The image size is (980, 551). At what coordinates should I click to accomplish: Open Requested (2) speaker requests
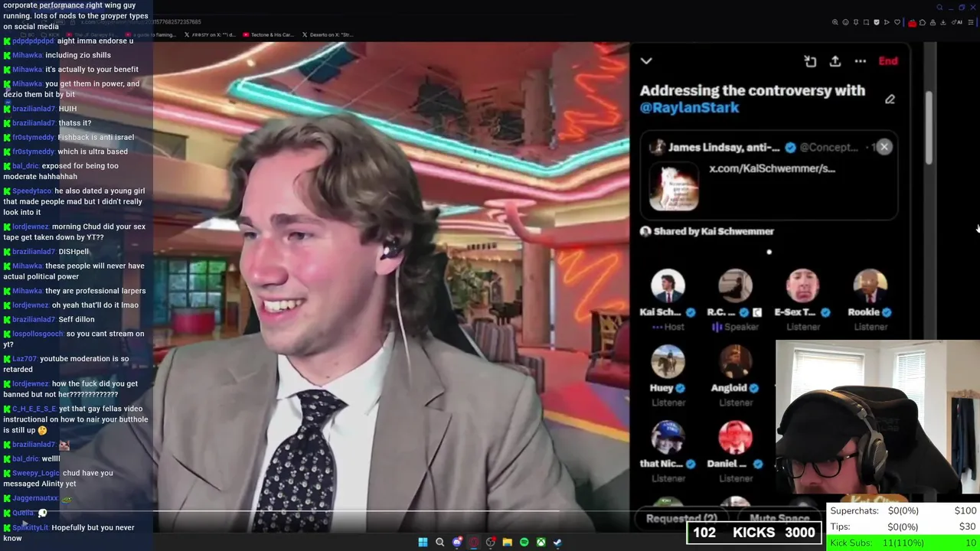(x=681, y=518)
